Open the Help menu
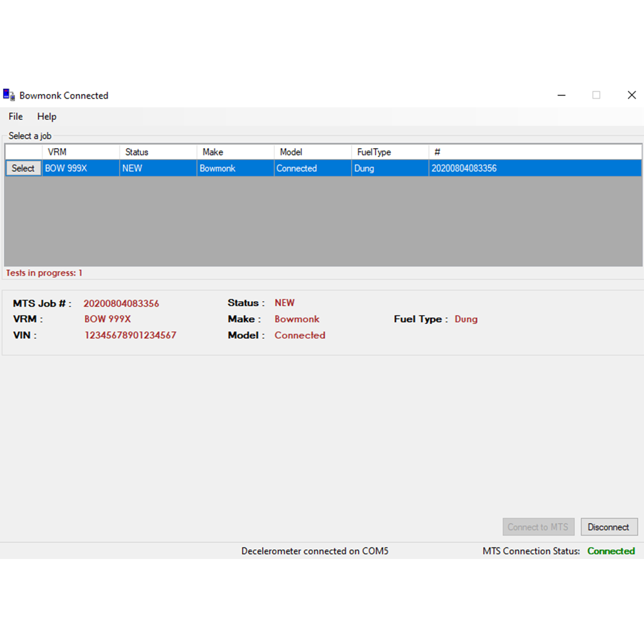 click(47, 117)
